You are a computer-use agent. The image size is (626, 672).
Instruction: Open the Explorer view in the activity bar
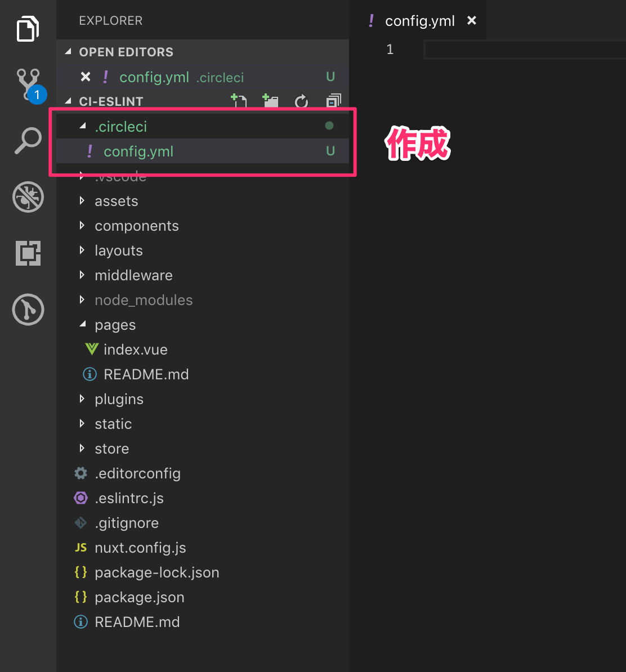coord(28,29)
